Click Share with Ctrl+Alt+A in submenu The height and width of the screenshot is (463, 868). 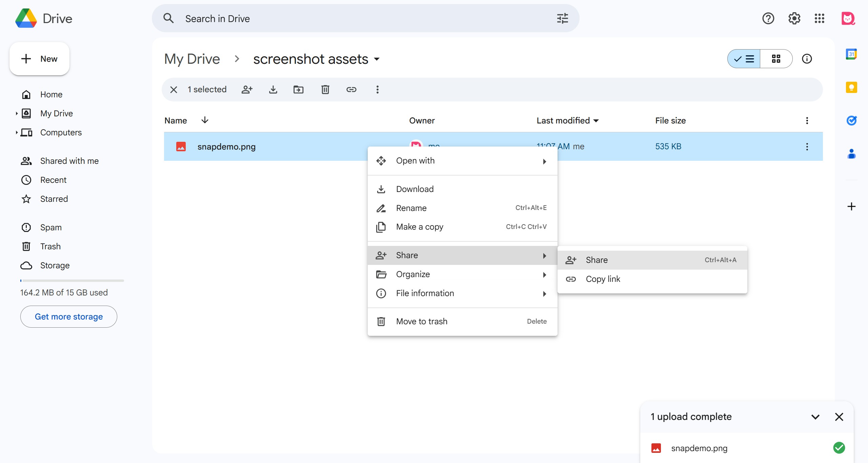point(652,260)
